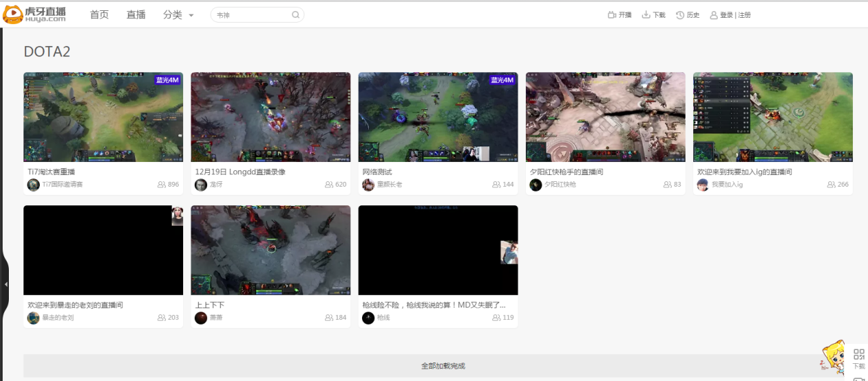This screenshot has width=868, height=381.
Task: Click viewer count 203
Action: click(168, 318)
